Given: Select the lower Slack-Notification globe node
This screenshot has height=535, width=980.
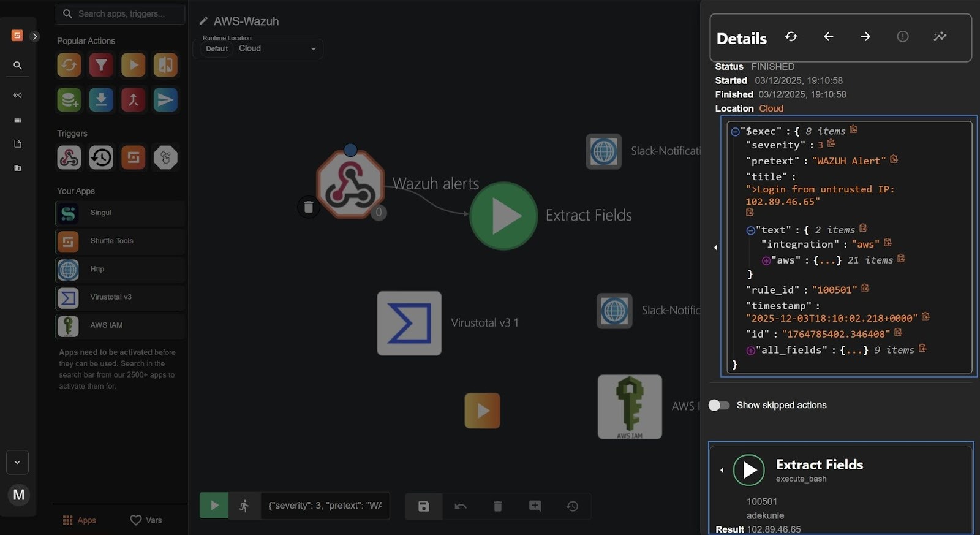Looking at the screenshot, I should click(x=614, y=311).
